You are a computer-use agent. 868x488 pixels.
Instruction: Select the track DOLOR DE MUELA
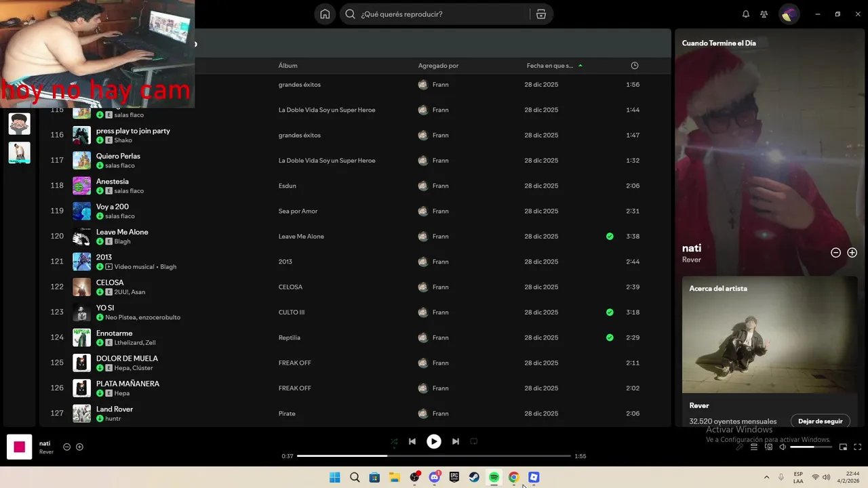[127, 359]
